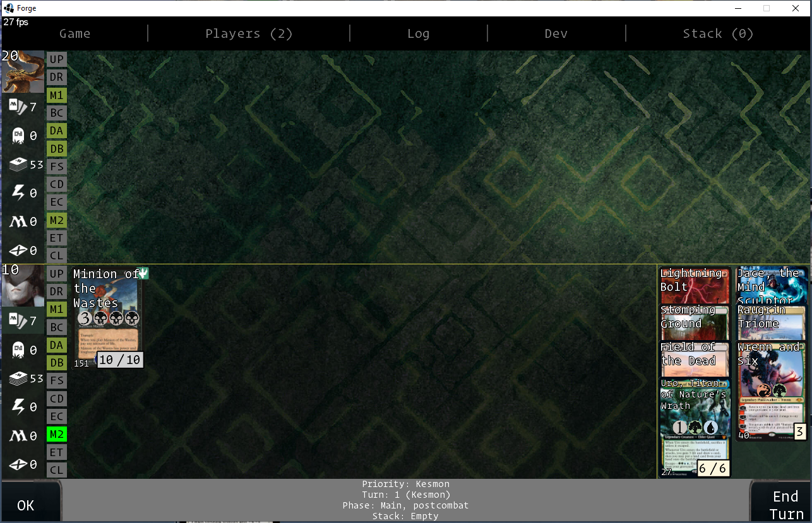Toggle opponent's DR phase stop

pos(57,77)
